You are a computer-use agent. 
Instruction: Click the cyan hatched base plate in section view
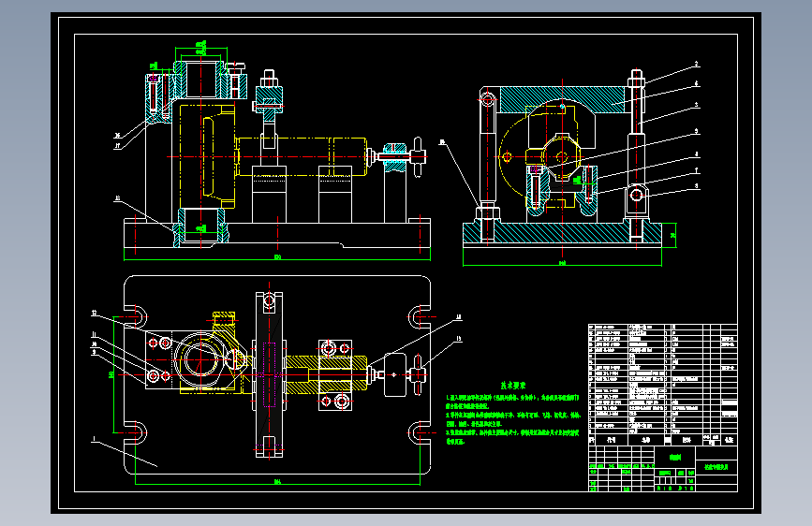click(x=562, y=233)
